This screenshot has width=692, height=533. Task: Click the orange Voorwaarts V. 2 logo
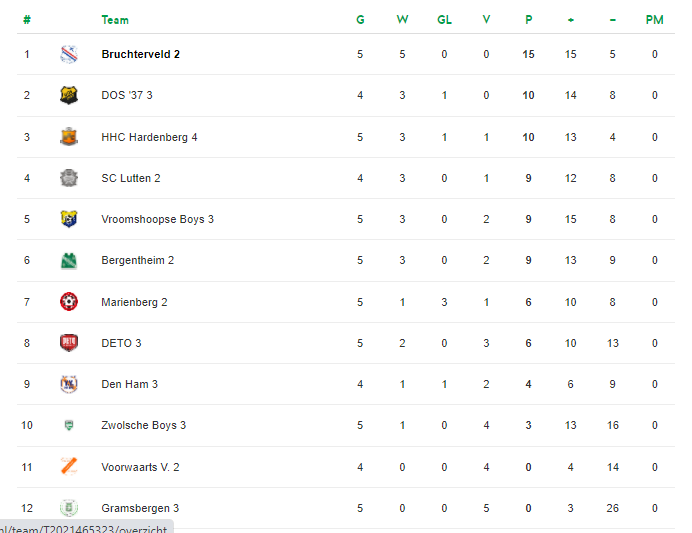click(x=69, y=466)
